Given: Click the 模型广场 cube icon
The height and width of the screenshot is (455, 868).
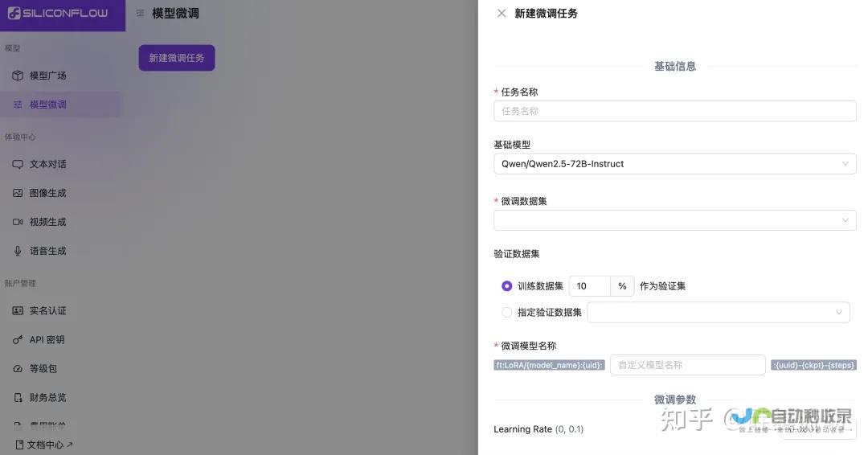Looking at the screenshot, I should 18,76.
